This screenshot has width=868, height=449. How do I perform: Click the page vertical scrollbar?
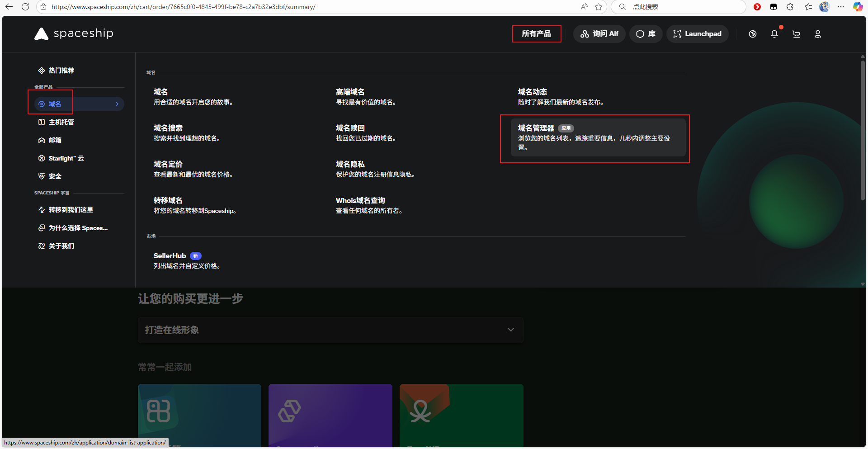863,131
